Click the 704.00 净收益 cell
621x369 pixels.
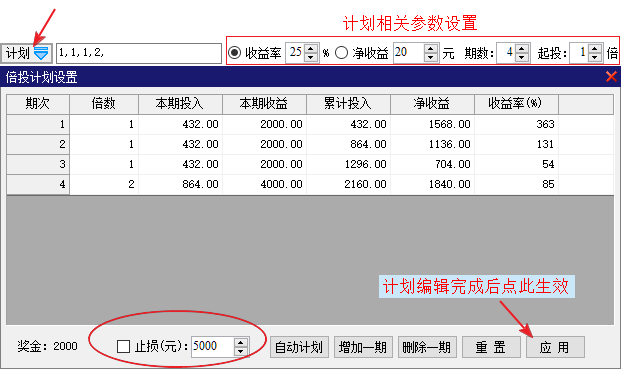tap(432, 164)
